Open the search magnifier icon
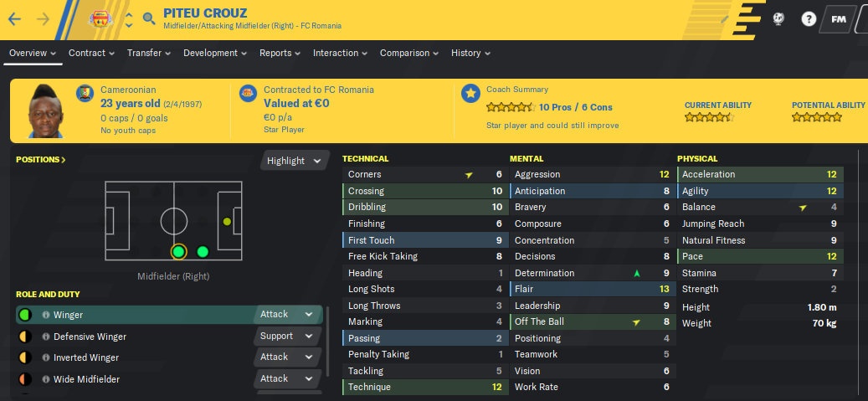Image resolution: width=868 pixels, height=401 pixels. (149, 18)
